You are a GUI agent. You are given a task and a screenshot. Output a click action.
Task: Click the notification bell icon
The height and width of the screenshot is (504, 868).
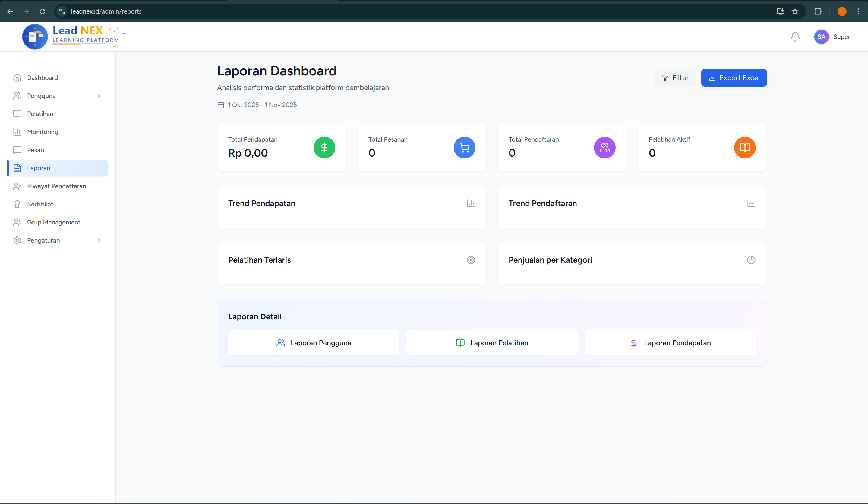click(795, 36)
